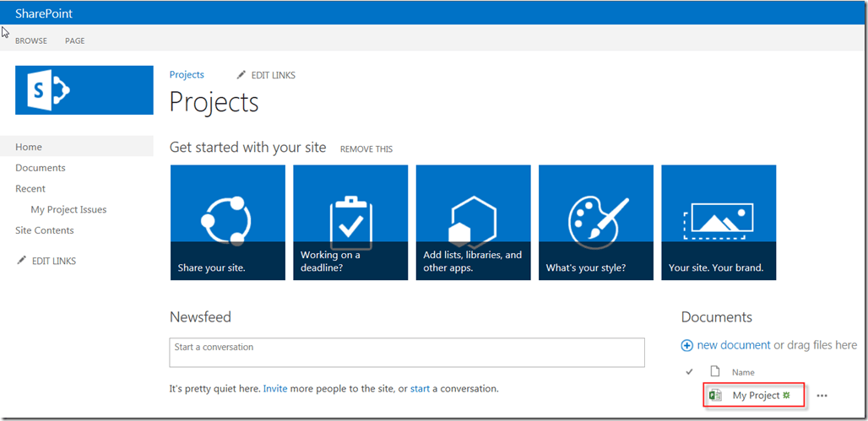Open Your site. Your brand. tile
Image resolution: width=868 pixels, height=421 pixels.
click(x=719, y=223)
